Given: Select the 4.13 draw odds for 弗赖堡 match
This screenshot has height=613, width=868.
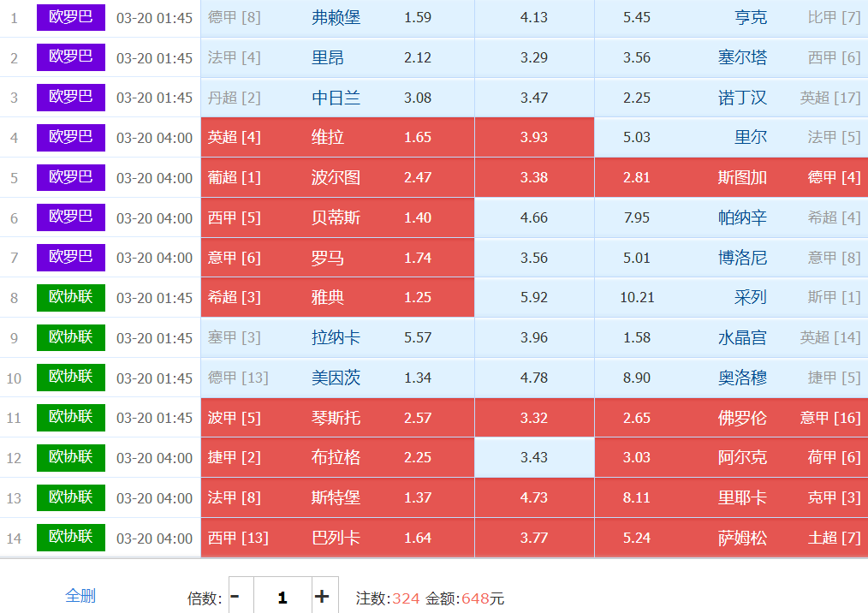Looking at the screenshot, I should tap(534, 18).
